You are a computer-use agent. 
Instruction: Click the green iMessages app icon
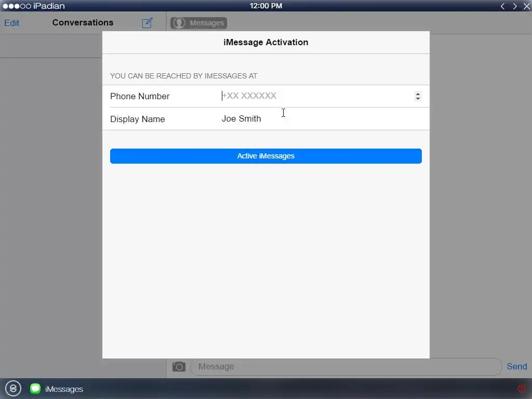[35, 389]
